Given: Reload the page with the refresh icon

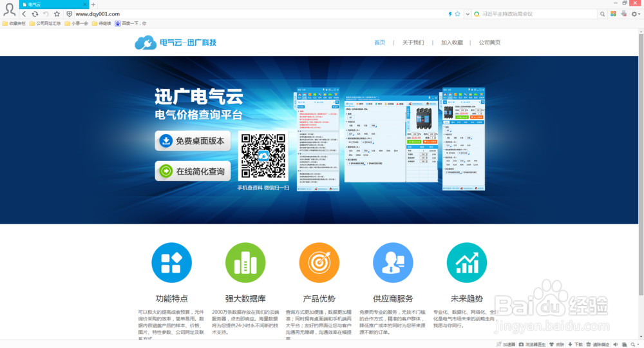Looking at the screenshot, I should tap(35, 14).
